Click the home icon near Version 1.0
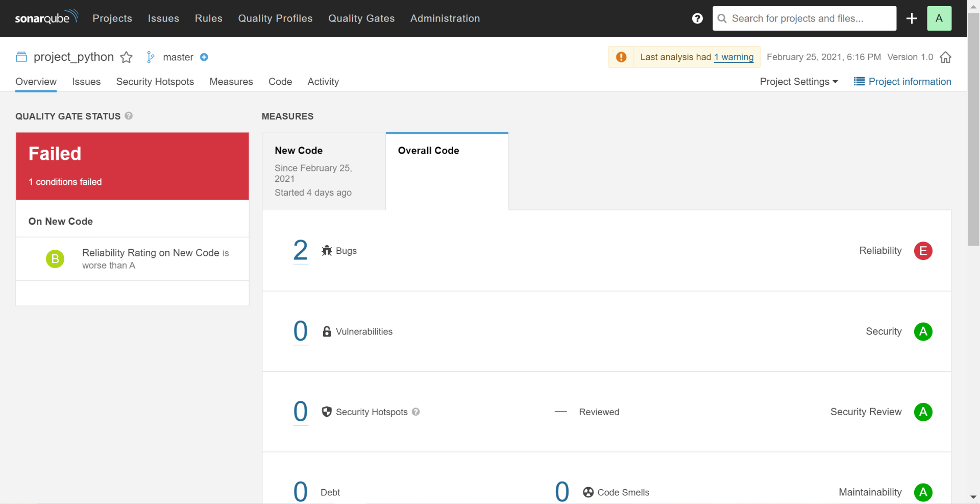Screen dimensions: 980x504 (945, 57)
